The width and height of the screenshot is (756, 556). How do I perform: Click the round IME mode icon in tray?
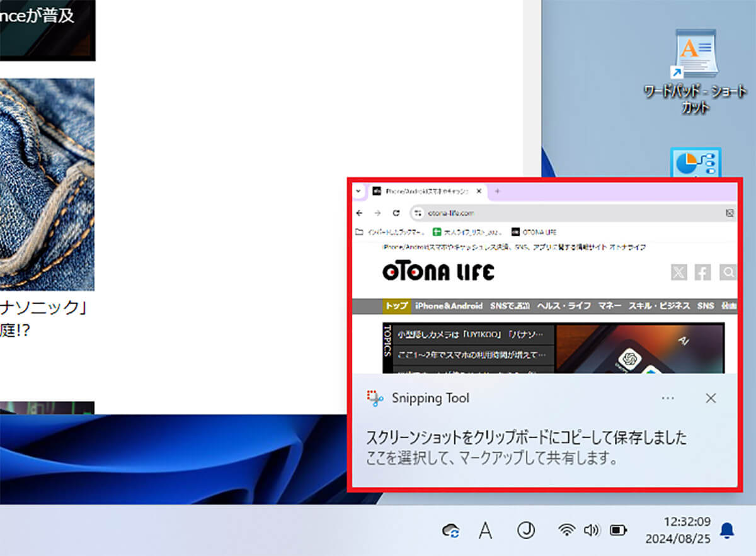coord(525,531)
